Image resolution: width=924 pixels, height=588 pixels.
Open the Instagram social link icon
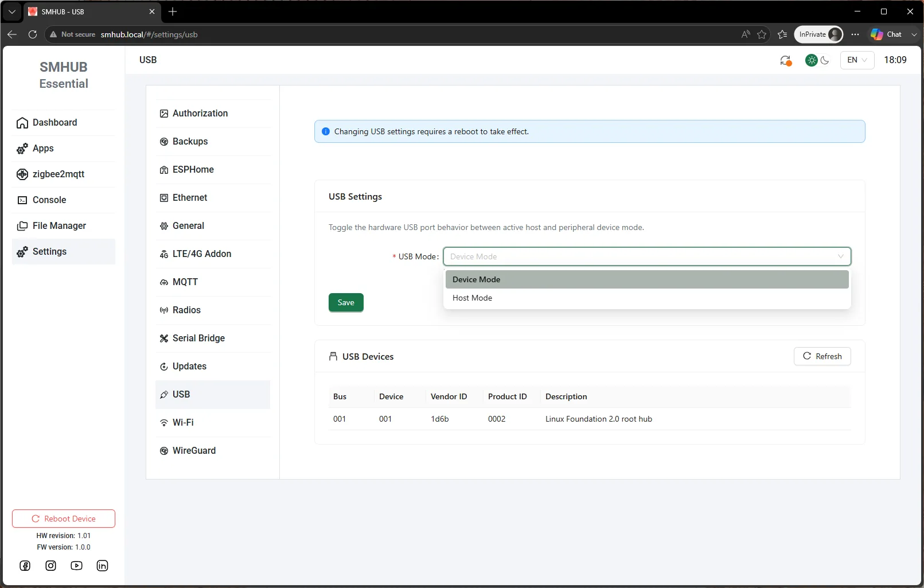(51, 566)
